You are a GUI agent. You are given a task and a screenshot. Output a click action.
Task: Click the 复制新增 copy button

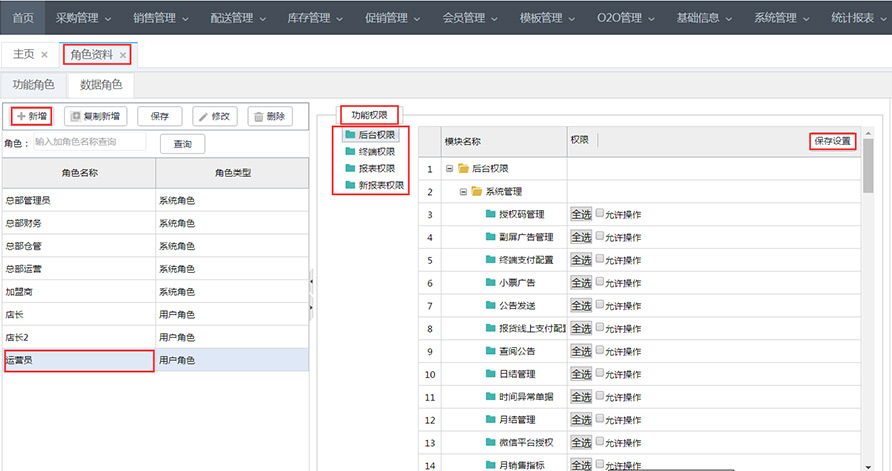[96, 116]
